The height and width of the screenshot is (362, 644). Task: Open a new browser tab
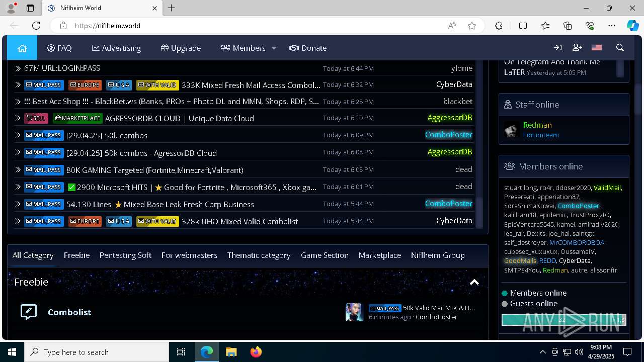(172, 8)
